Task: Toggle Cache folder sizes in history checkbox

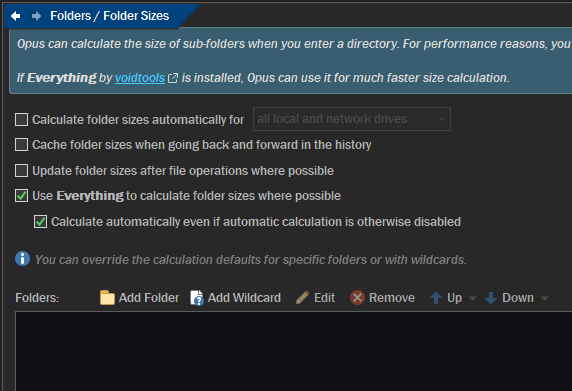Action: 21,144
